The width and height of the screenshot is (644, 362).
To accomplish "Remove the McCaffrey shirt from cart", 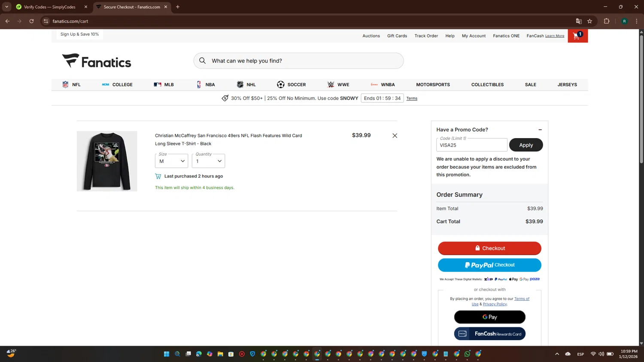I will [395, 136].
